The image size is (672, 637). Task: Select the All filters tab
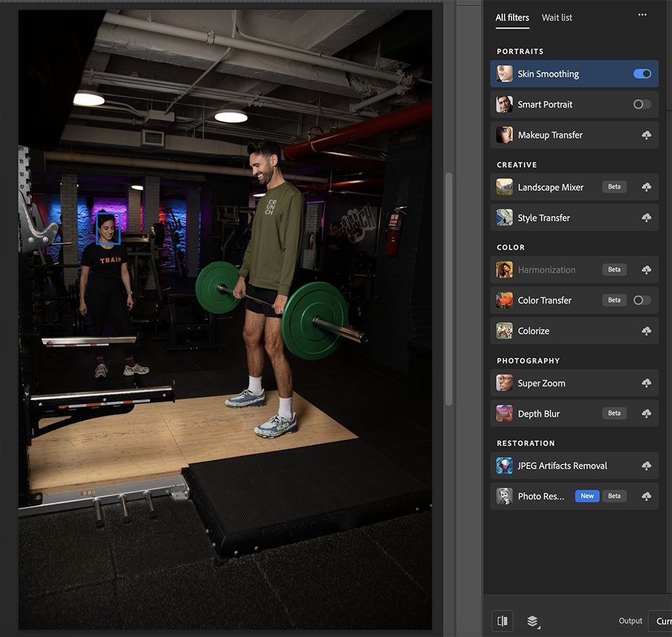[512, 17]
